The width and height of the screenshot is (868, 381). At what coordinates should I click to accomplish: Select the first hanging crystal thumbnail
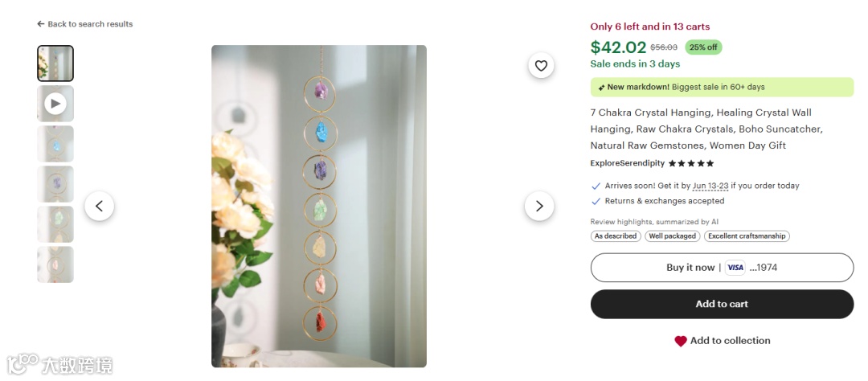pyautogui.click(x=55, y=63)
